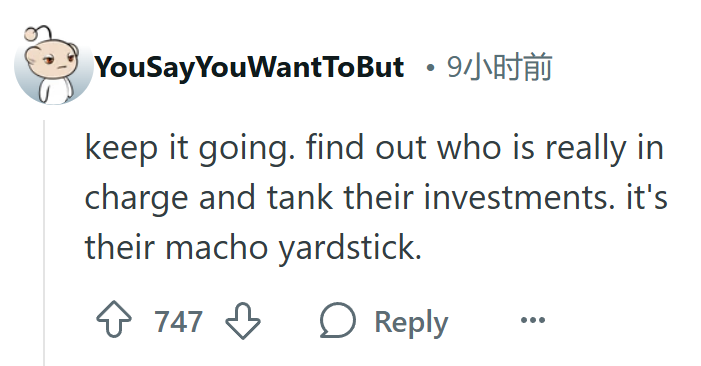Click the 747 vote score
Screen dimensions: 701x366
[178, 321]
